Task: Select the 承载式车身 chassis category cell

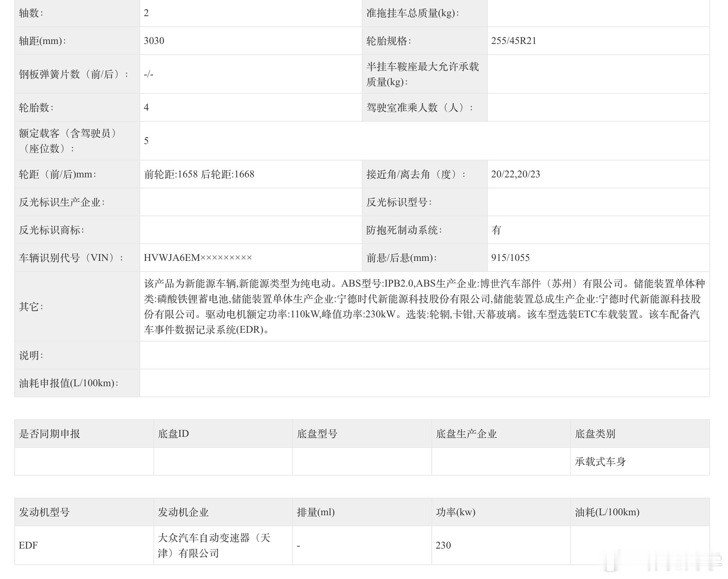Action: coord(600,462)
